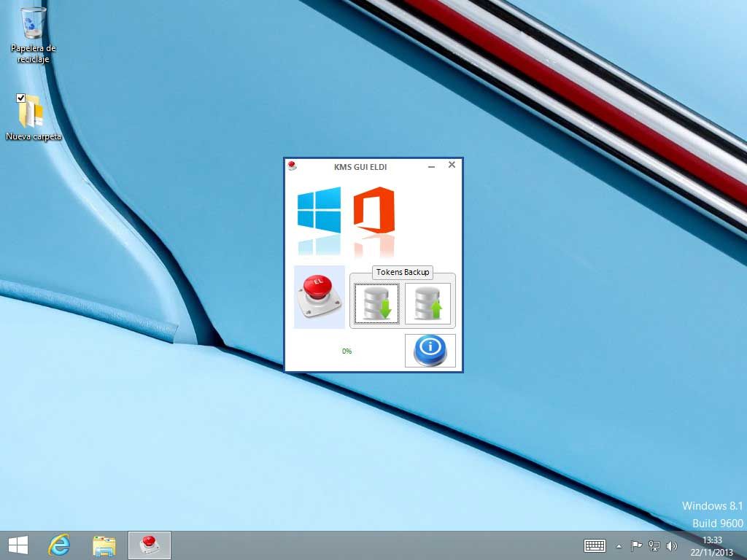The height and width of the screenshot is (560, 747).
Task: Click the tokens backup save icon
Action: [x=377, y=303]
